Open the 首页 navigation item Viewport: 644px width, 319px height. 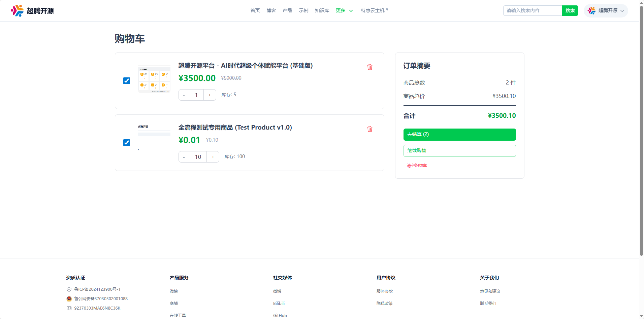click(x=255, y=10)
